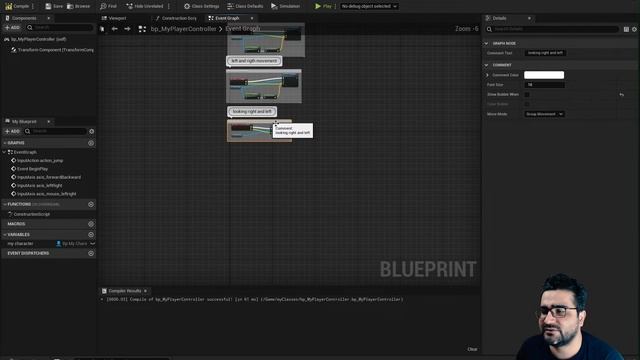
Task: Add new item in My Blueprint
Action: (12, 131)
